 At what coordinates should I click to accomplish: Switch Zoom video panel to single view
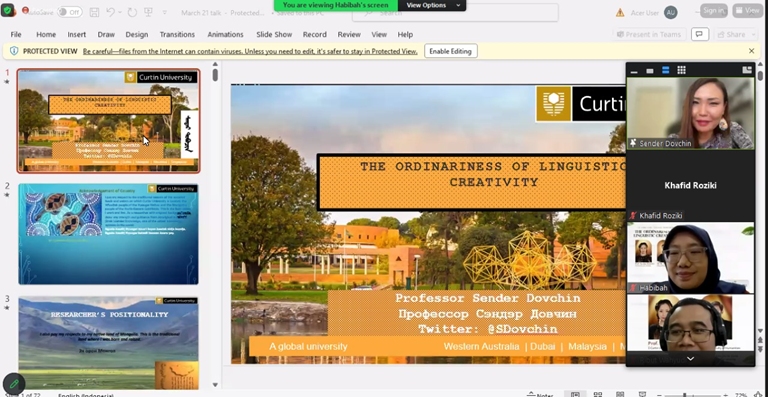coord(649,70)
